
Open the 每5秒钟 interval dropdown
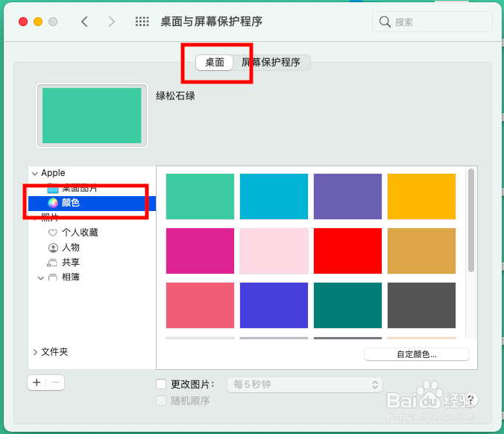(304, 385)
